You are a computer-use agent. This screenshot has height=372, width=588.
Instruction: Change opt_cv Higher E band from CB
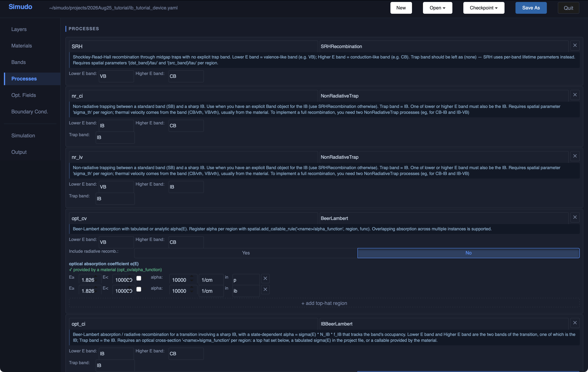coord(186,242)
